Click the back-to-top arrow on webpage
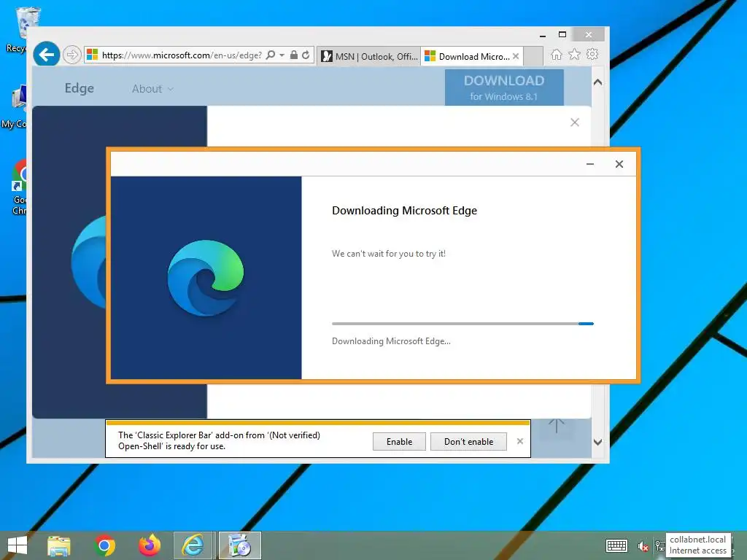 (x=557, y=426)
